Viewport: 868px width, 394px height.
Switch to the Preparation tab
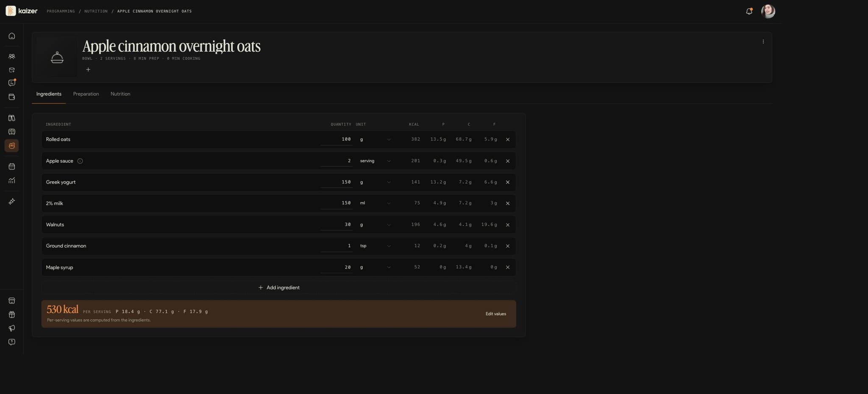(86, 94)
